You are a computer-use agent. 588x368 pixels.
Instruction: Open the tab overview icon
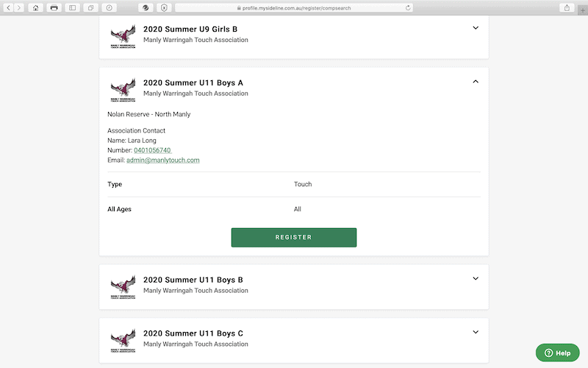point(90,7)
